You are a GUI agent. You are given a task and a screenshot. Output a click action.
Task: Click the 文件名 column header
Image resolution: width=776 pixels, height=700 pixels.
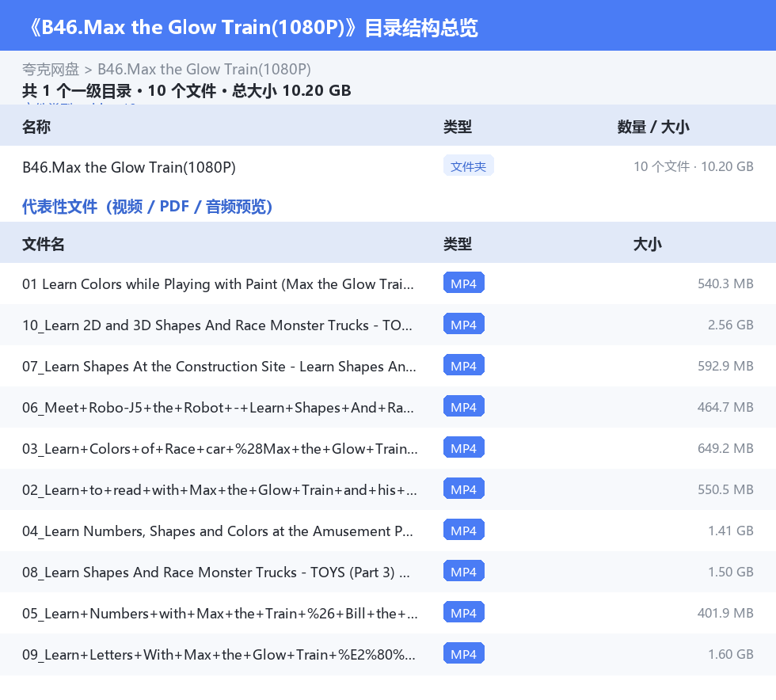pyautogui.click(x=43, y=244)
